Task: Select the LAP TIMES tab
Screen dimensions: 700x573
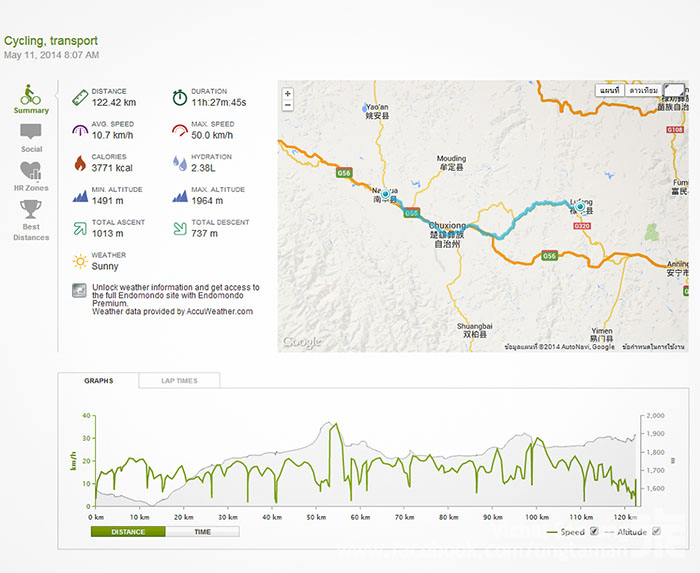Action: click(x=179, y=381)
